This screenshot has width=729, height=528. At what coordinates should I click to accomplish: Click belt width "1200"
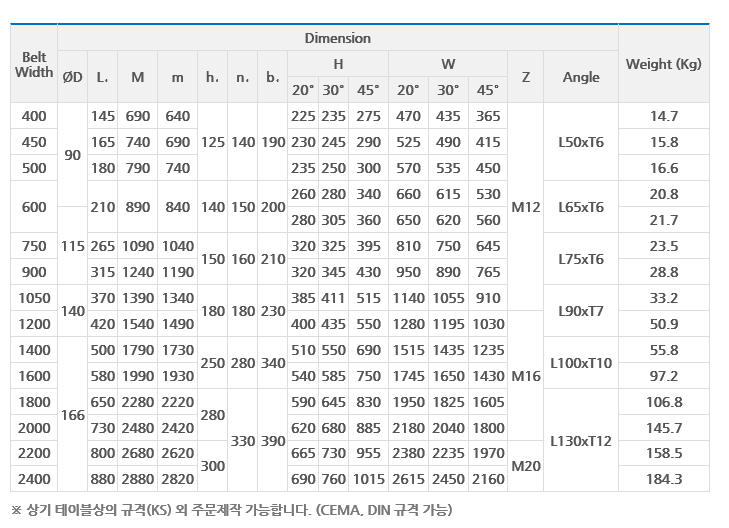(34, 324)
